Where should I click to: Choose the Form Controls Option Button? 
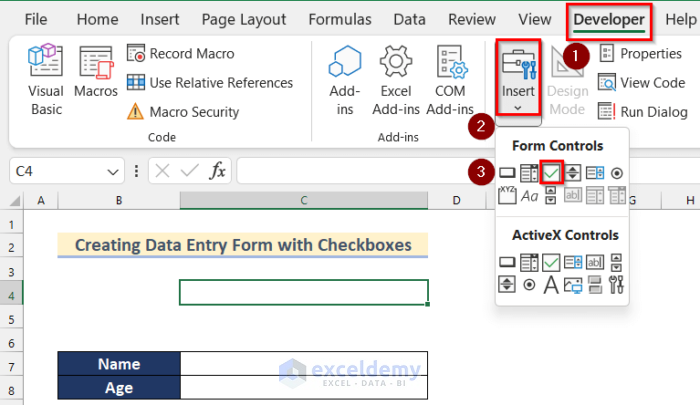point(617,173)
